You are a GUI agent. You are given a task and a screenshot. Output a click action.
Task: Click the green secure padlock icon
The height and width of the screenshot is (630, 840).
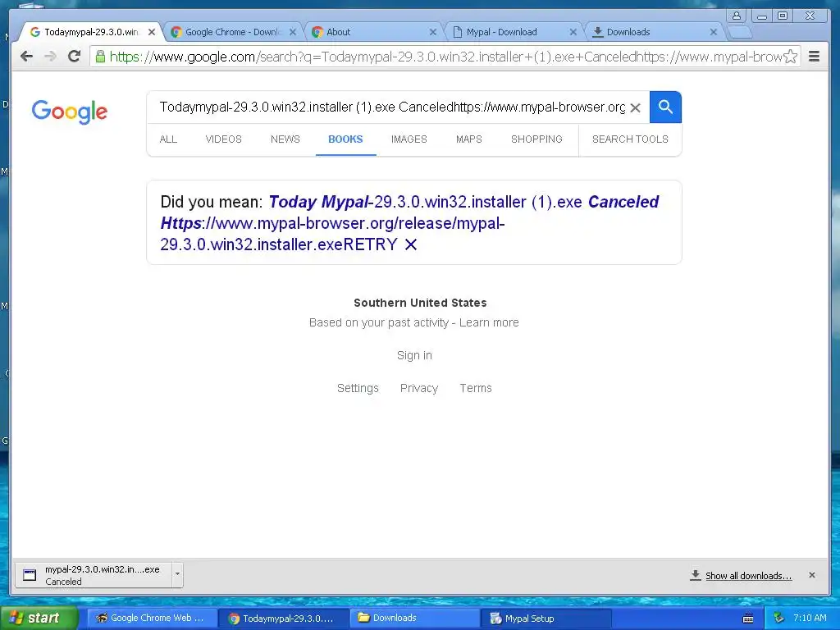[100, 56]
